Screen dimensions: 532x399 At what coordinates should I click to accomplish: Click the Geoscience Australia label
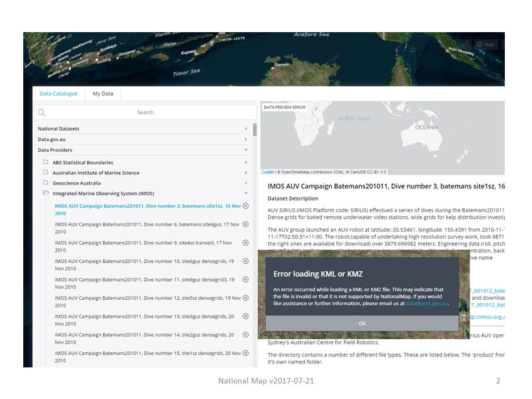pyautogui.click(x=76, y=183)
